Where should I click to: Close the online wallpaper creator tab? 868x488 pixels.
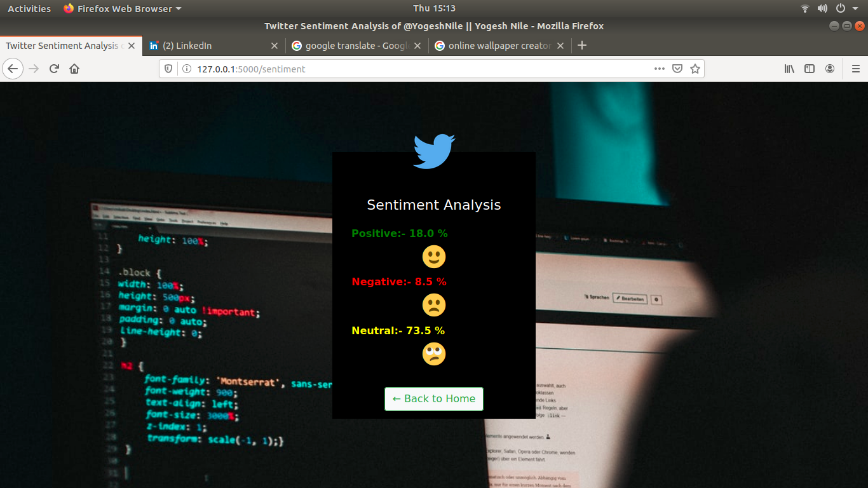pos(560,46)
